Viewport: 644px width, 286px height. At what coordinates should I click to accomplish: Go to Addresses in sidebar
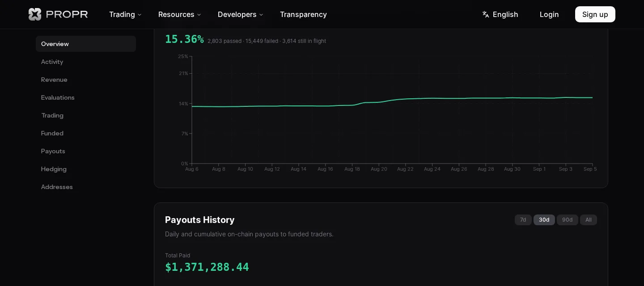[x=86, y=187]
